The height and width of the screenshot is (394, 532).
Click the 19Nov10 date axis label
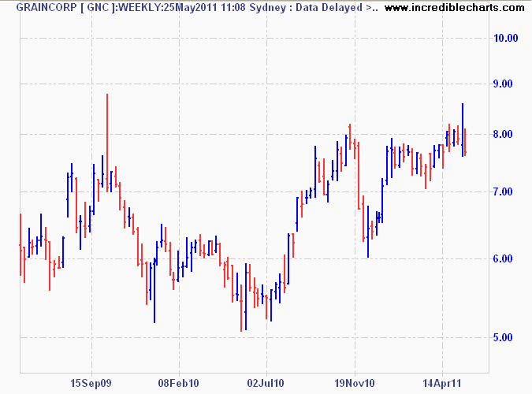pyautogui.click(x=355, y=384)
